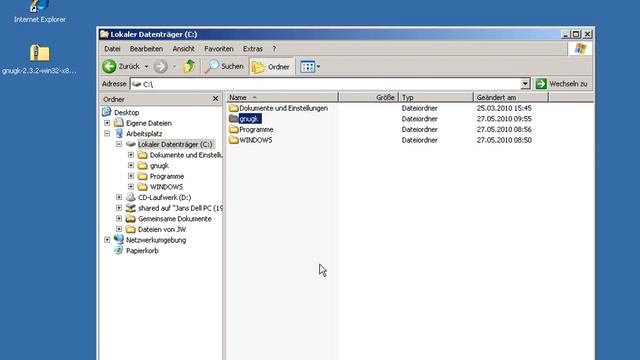Open Zurück history dropdown arrow
Viewport: 640px width, 360px height.
(147, 66)
